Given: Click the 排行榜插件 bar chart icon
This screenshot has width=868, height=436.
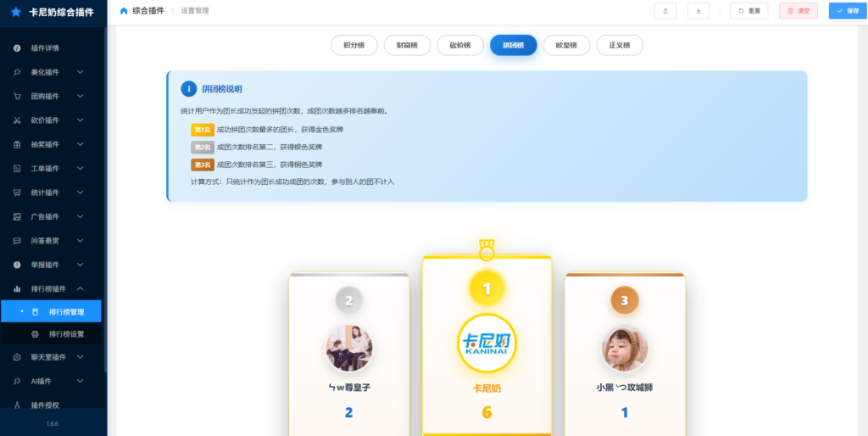Looking at the screenshot, I should pyautogui.click(x=17, y=288).
